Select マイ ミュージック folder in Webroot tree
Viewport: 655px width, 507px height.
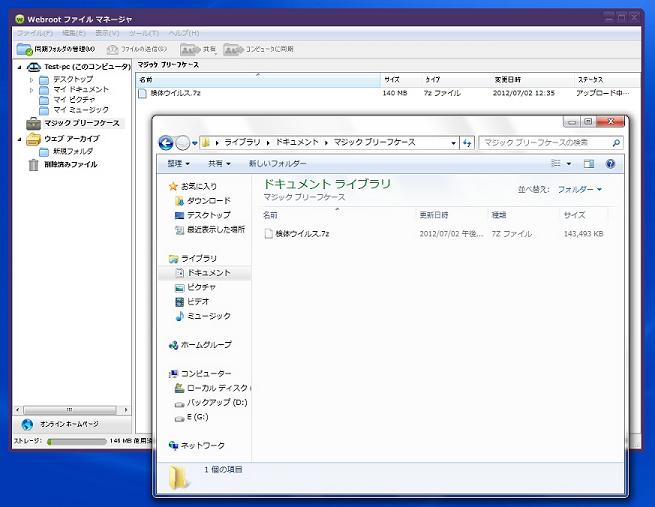point(81,110)
